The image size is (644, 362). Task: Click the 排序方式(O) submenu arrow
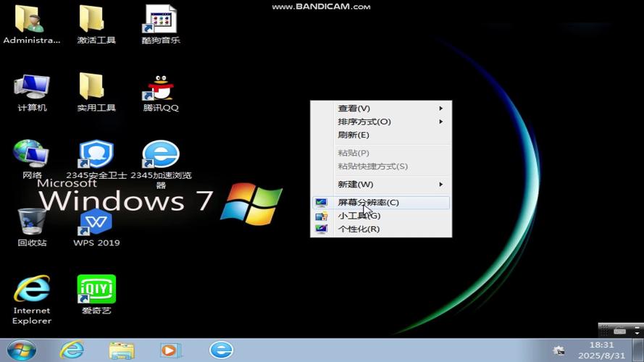click(440, 122)
